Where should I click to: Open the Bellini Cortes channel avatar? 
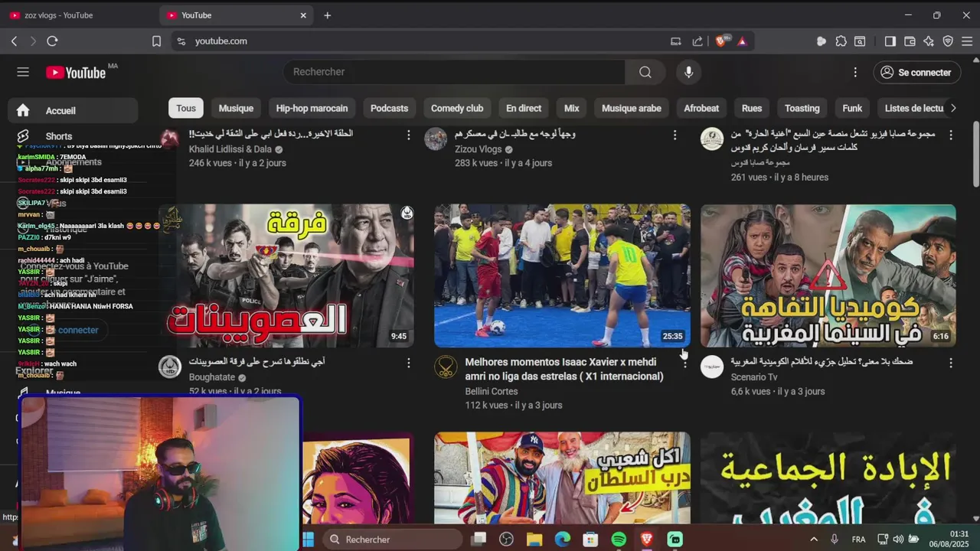446,367
